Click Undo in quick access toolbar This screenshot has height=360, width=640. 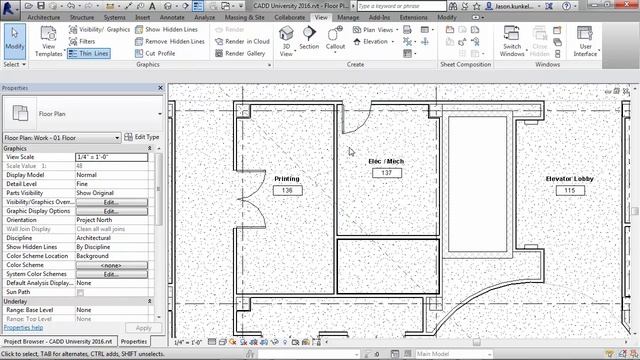coord(71,6)
